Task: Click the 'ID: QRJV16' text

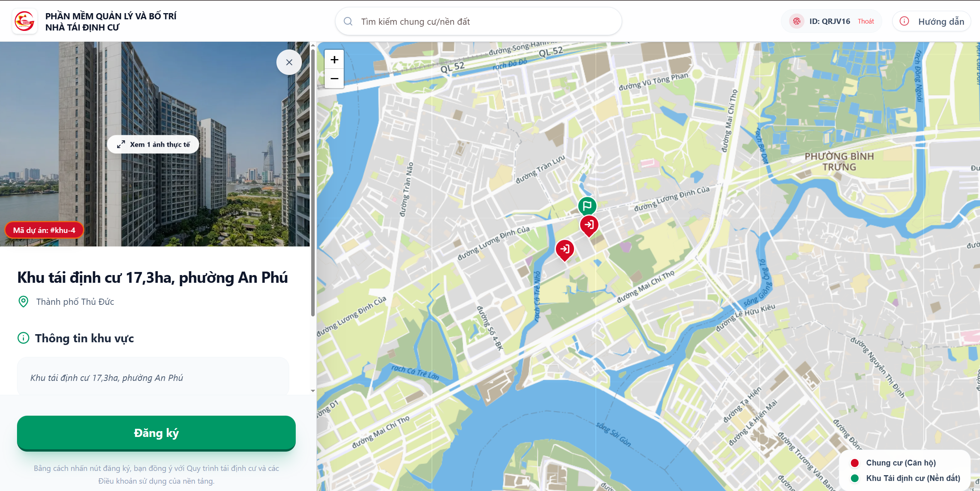Action: coord(830,21)
